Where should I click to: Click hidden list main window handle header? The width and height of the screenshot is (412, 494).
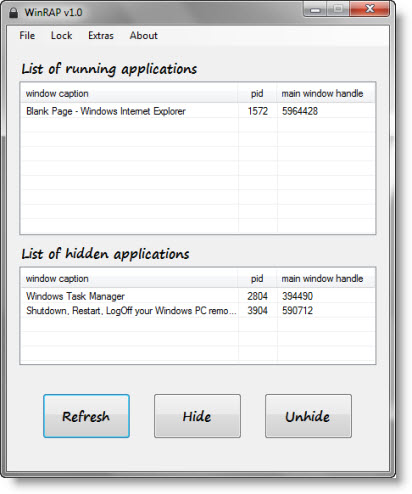pyautogui.click(x=326, y=278)
